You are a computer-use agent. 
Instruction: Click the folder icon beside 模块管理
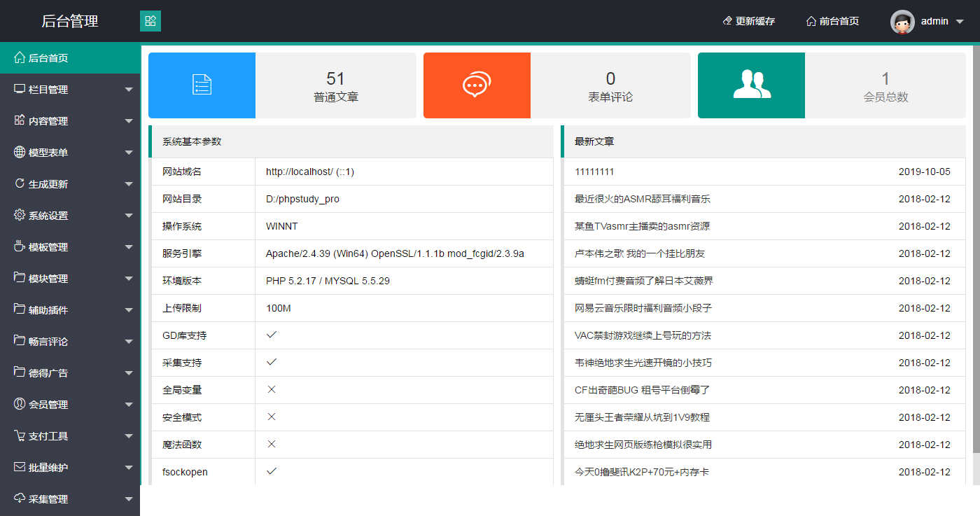pos(20,278)
